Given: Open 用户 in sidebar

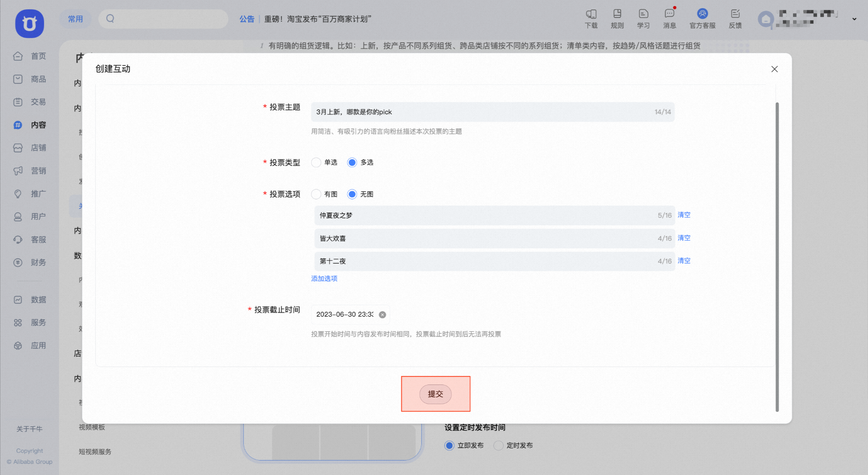Looking at the screenshot, I should tap(30, 216).
